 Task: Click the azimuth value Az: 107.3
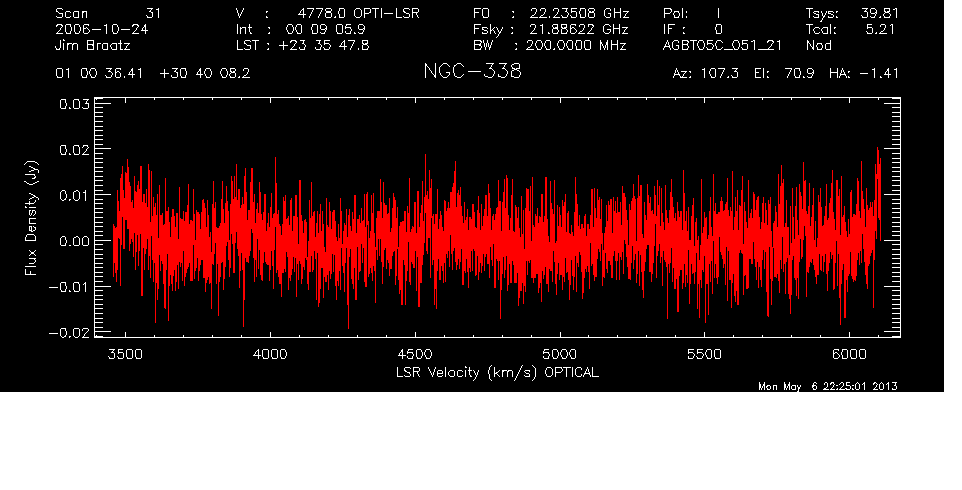point(706,74)
